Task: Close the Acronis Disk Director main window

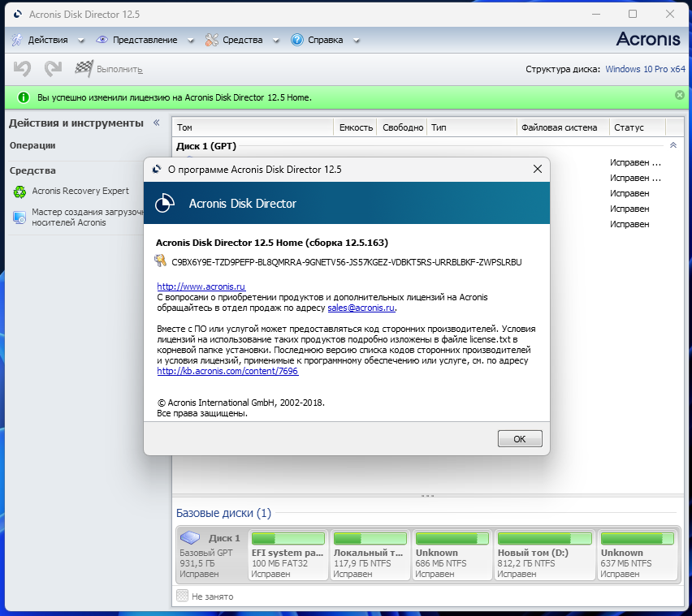Action: [x=669, y=14]
